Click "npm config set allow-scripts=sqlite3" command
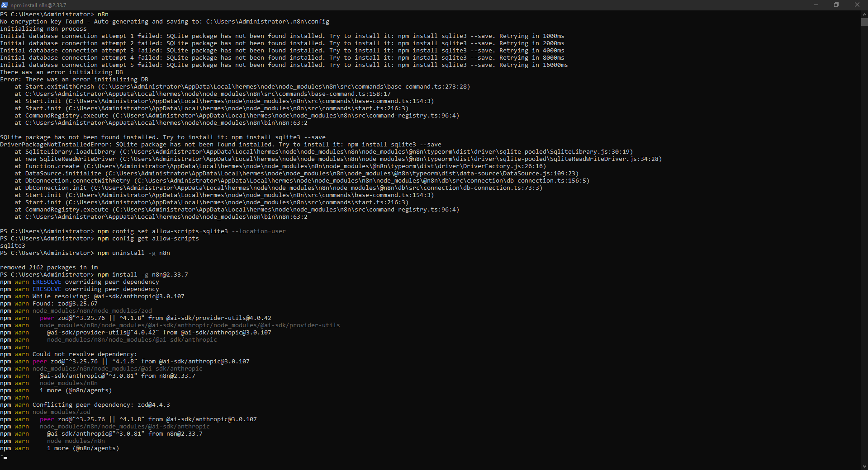 163,231
